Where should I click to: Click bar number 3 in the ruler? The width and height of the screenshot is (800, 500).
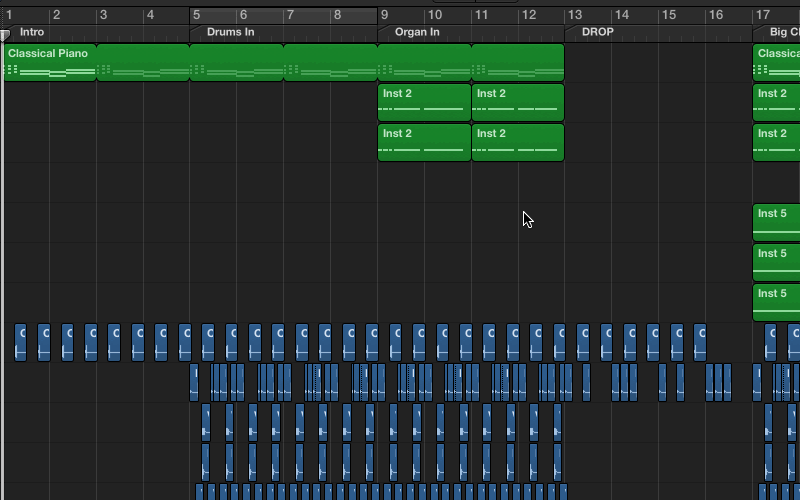point(104,15)
